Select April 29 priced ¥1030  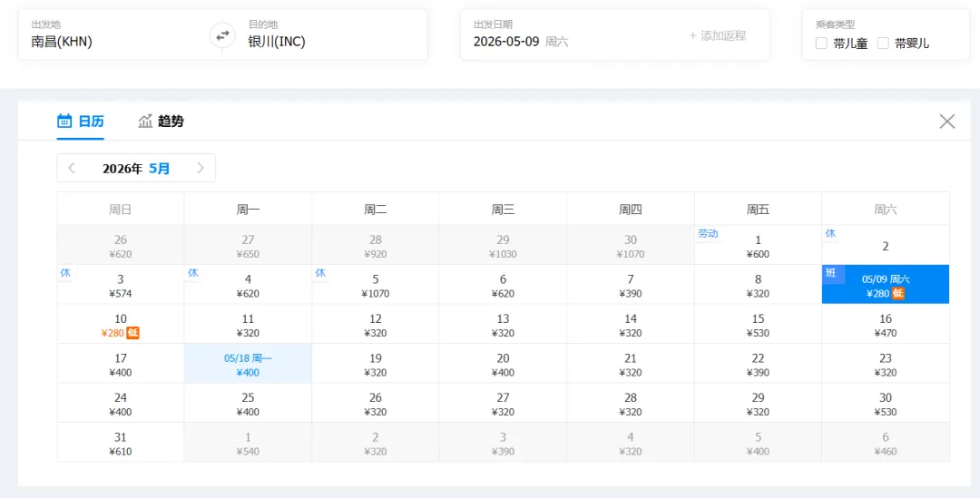(503, 245)
